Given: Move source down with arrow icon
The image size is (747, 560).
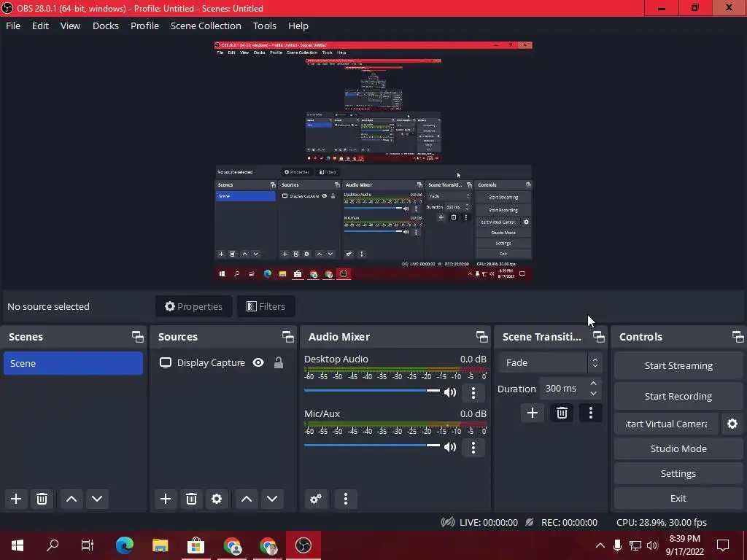Looking at the screenshot, I should click(x=272, y=499).
